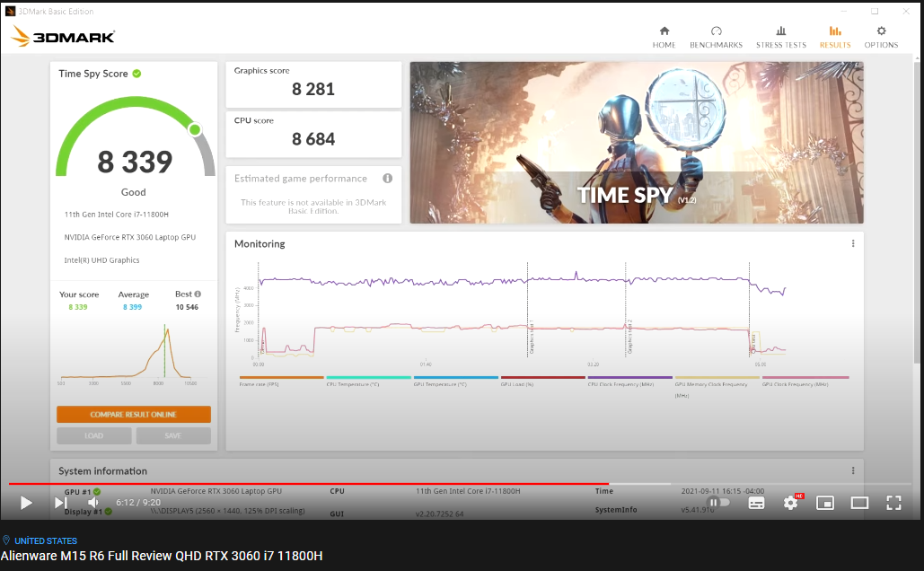Switch to theater mode

(x=859, y=503)
